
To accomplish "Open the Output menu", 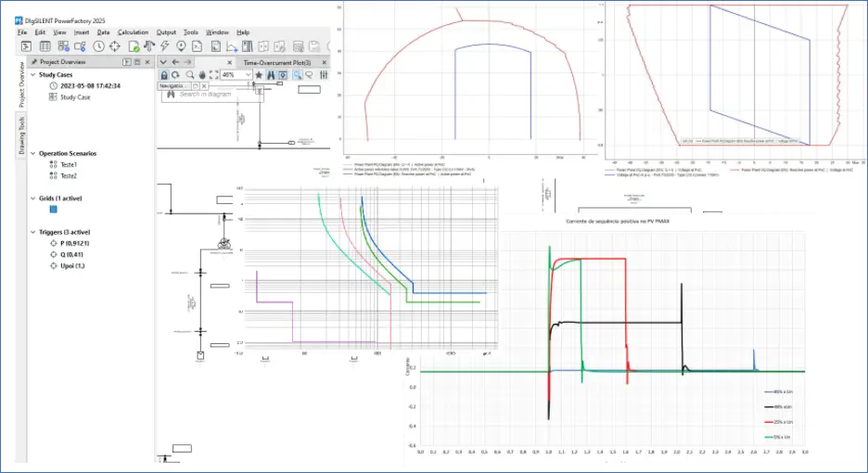I will tap(166, 32).
